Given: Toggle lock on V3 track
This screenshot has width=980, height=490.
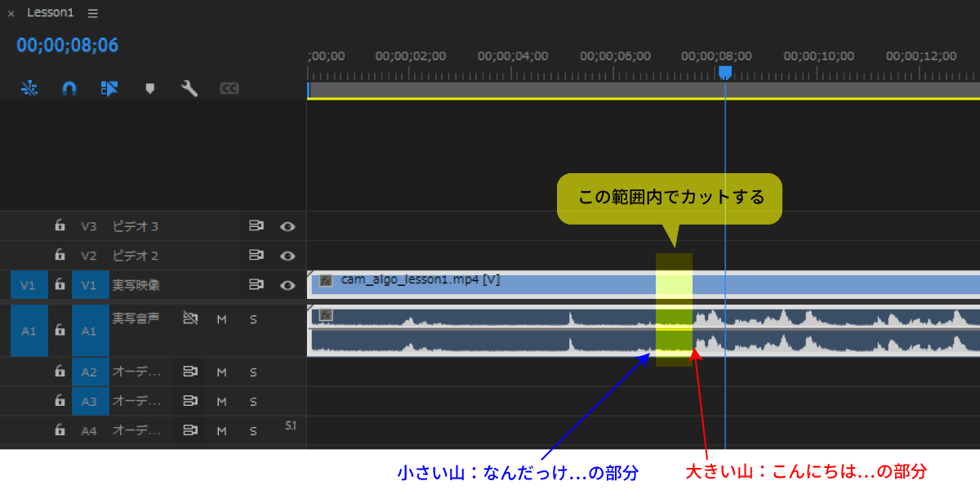Looking at the screenshot, I should tap(60, 225).
